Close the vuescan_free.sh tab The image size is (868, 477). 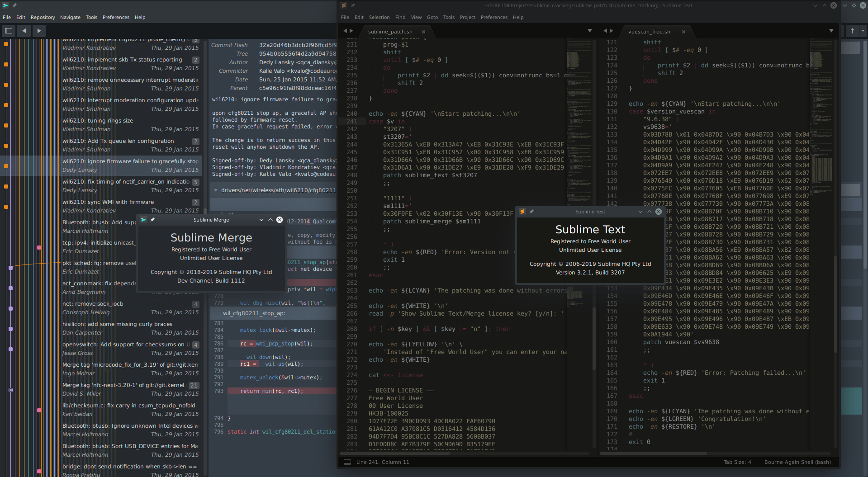tap(683, 32)
